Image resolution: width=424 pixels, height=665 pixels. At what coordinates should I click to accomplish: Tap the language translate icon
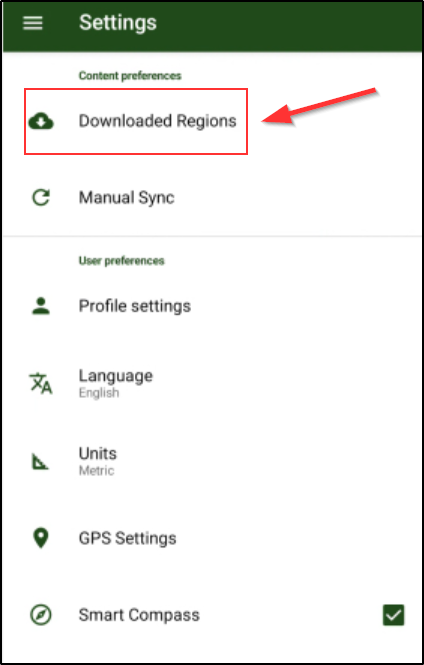41,383
